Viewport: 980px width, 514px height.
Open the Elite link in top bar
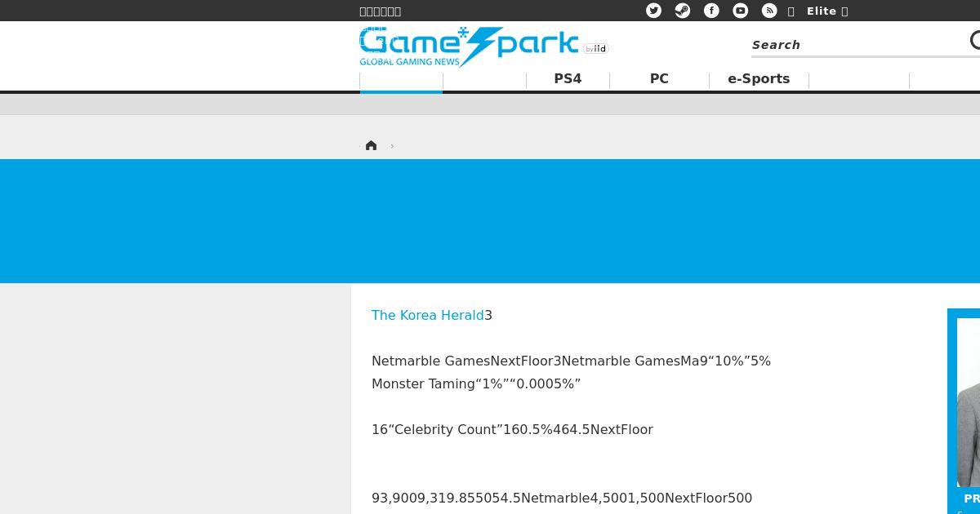pyautogui.click(x=827, y=11)
